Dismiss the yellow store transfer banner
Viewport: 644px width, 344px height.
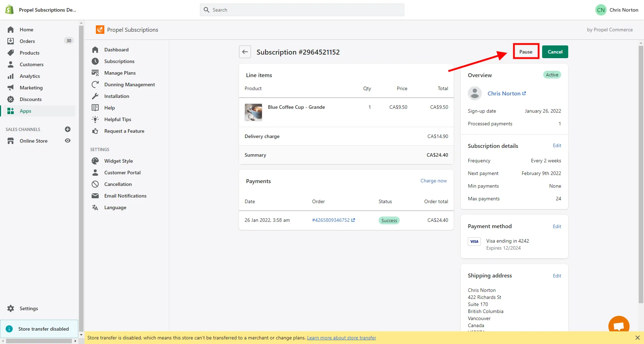coord(637,338)
